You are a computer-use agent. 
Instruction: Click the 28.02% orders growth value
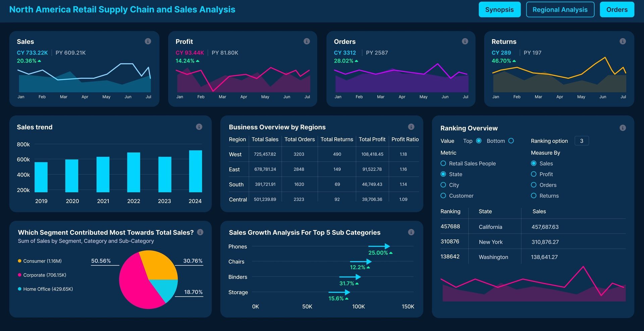point(343,61)
